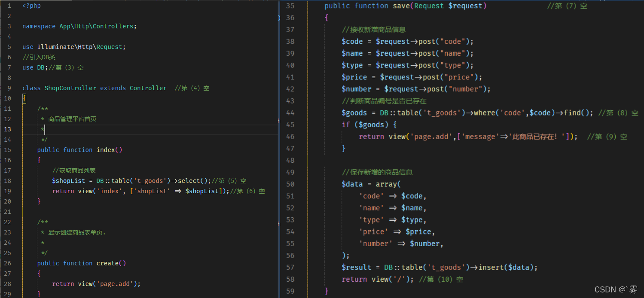Click the '$data = array(' line
This screenshot has width=644, height=298.
pyautogui.click(x=371, y=184)
